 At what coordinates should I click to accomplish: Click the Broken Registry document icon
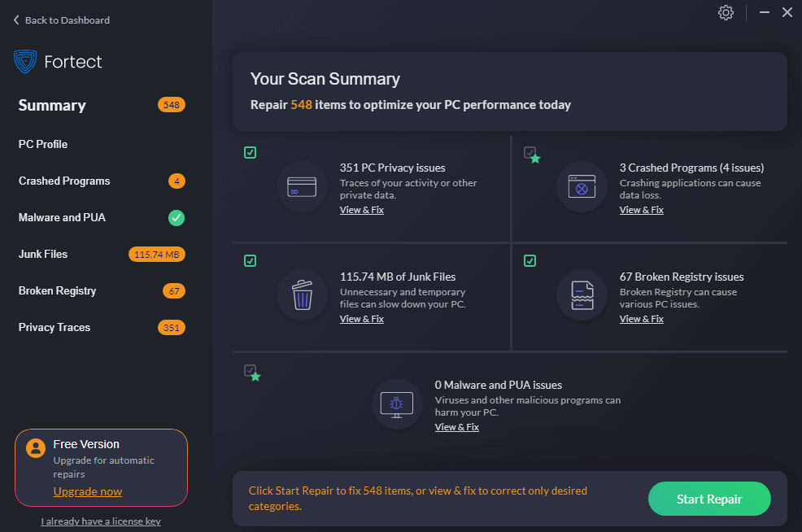582,296
